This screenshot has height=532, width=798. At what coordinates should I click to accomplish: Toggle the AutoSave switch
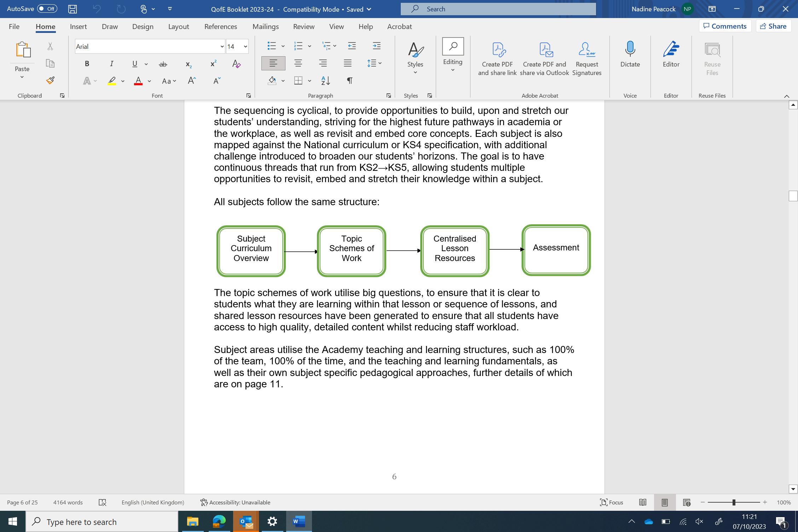(x=47, y=9)
